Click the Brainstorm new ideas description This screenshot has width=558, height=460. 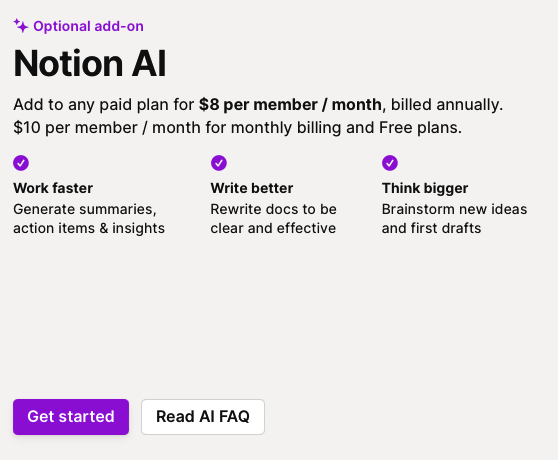click(454, 209)
